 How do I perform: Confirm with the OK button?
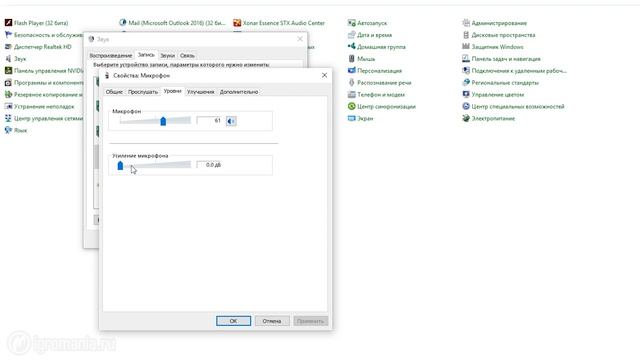233,321
